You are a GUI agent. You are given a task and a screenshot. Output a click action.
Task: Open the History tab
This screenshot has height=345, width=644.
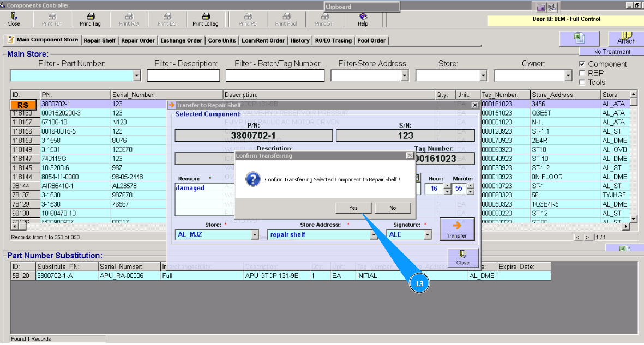(300, 40)
